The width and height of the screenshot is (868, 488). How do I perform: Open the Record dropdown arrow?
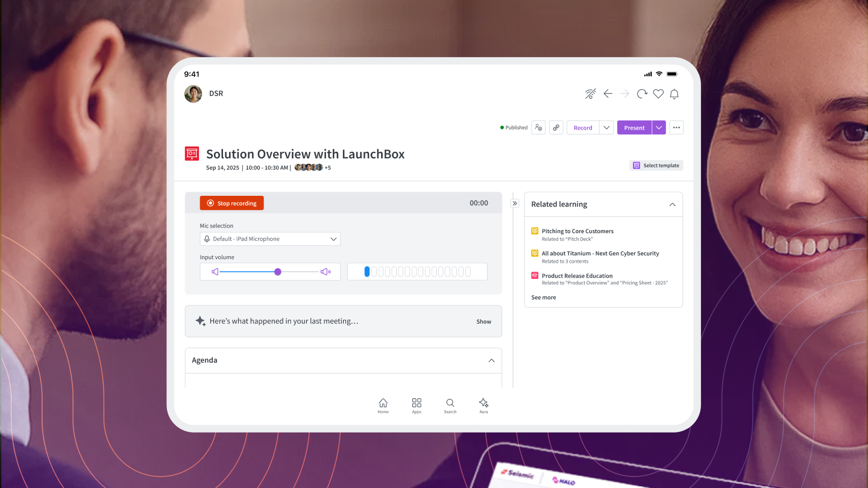point(606,128)
